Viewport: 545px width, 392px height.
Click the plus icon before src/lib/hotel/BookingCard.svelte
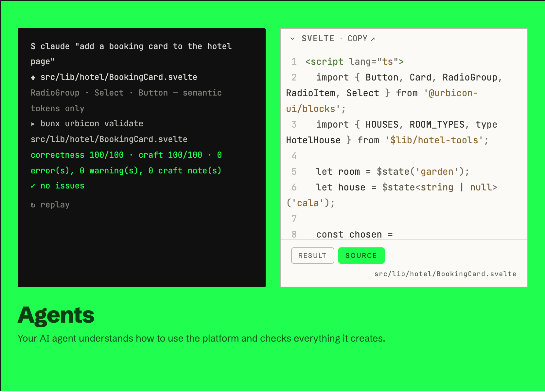(x=33, y=78)
